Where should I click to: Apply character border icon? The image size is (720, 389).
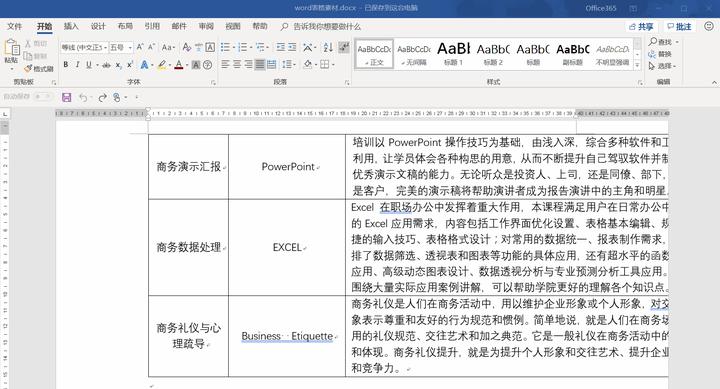(x=210, y=47)
